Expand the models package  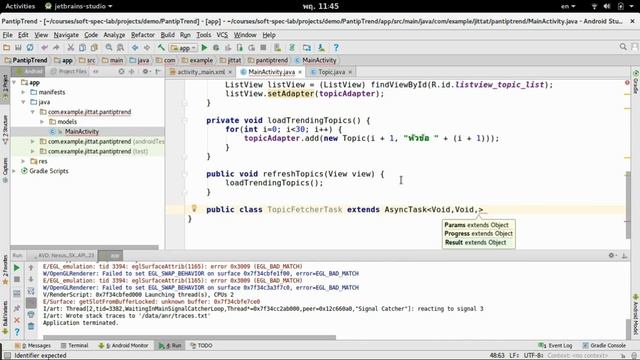pos(42,122)
